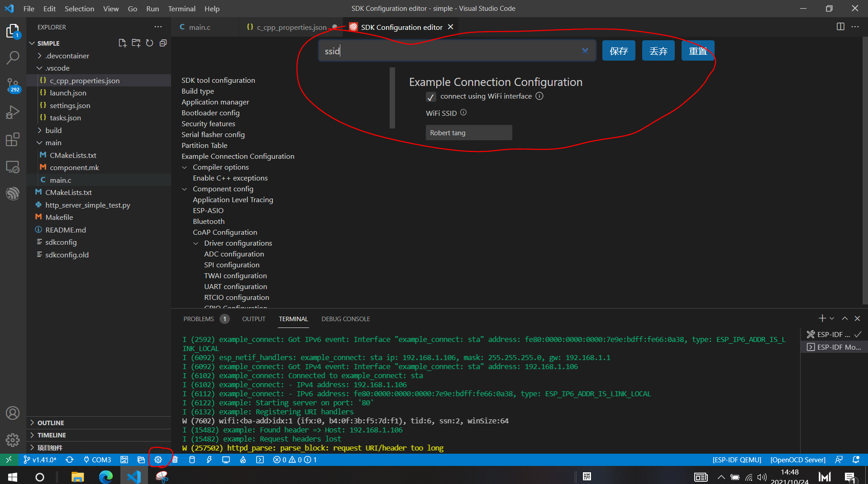Collapse all folders in explorer
The height and width of the screenshot is (484, 868).
coord(163,43)
